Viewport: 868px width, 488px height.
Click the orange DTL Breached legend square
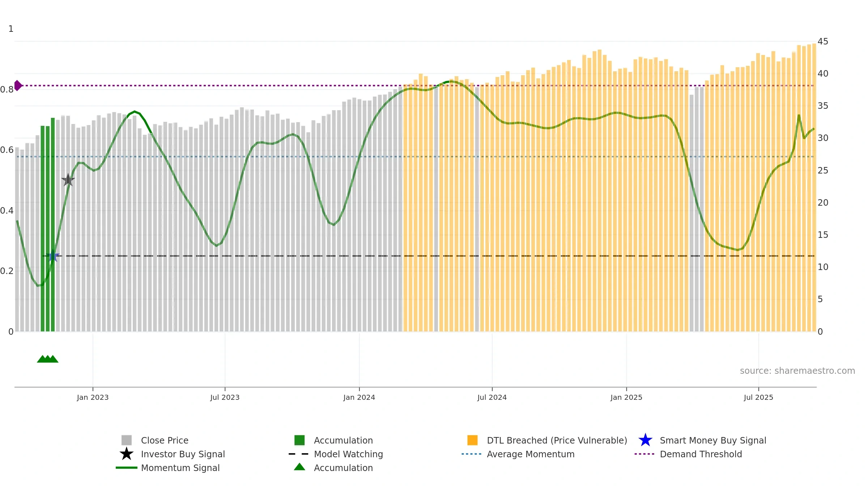click(x=472, y=440)
